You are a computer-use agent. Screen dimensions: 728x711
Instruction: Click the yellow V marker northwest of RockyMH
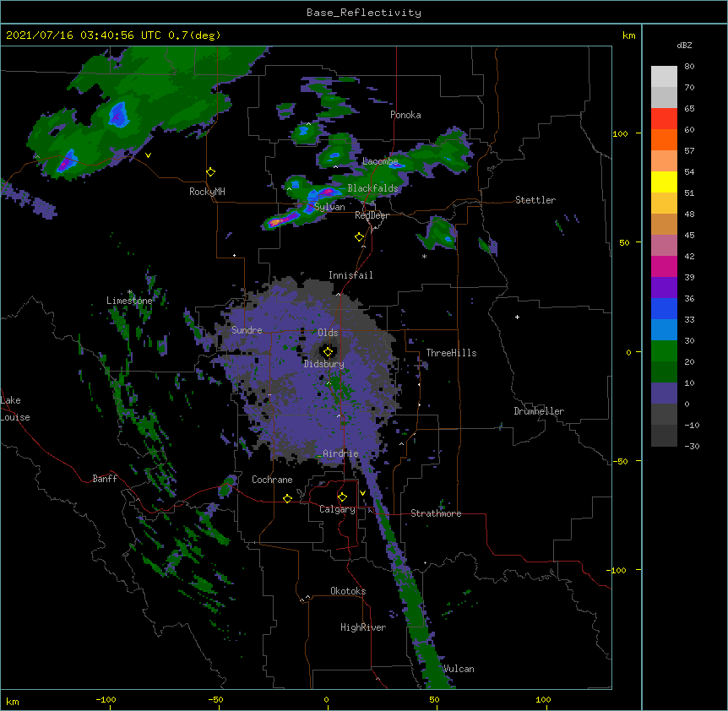(148, 155)
